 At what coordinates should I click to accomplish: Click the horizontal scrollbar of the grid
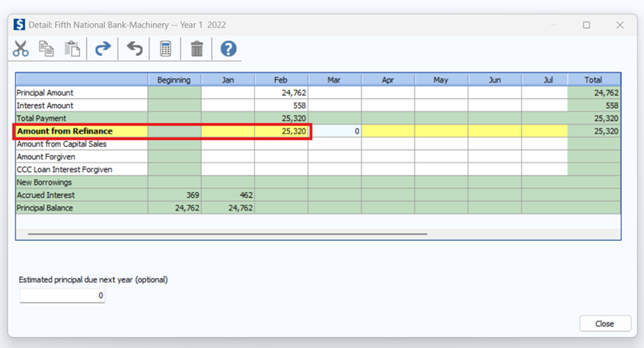[228, 234]
